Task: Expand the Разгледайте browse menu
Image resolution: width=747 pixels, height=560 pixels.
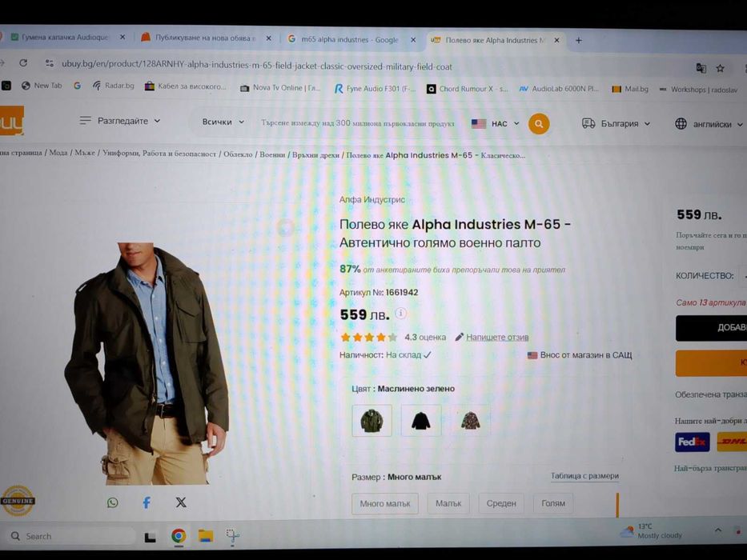Action: pos(120,121)
